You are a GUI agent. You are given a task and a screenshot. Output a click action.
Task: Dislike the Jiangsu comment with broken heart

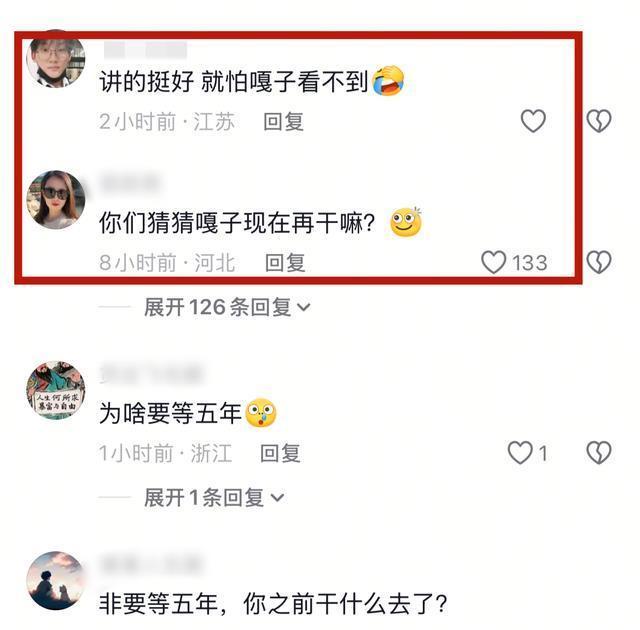click(599, 121)
